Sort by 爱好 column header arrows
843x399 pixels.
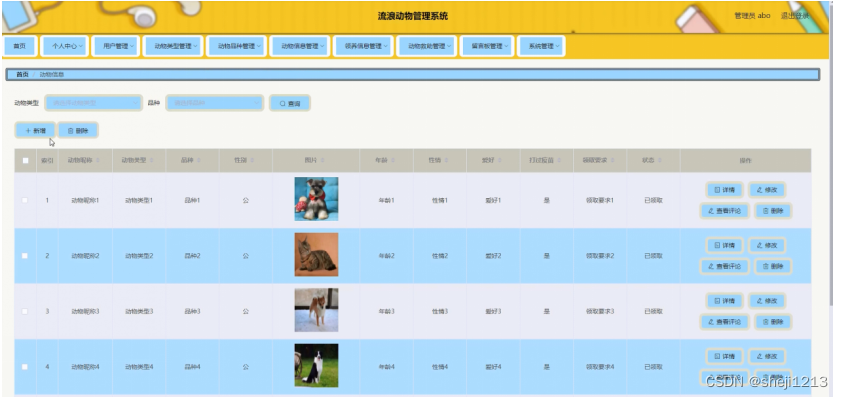click(x=499, y=161)
